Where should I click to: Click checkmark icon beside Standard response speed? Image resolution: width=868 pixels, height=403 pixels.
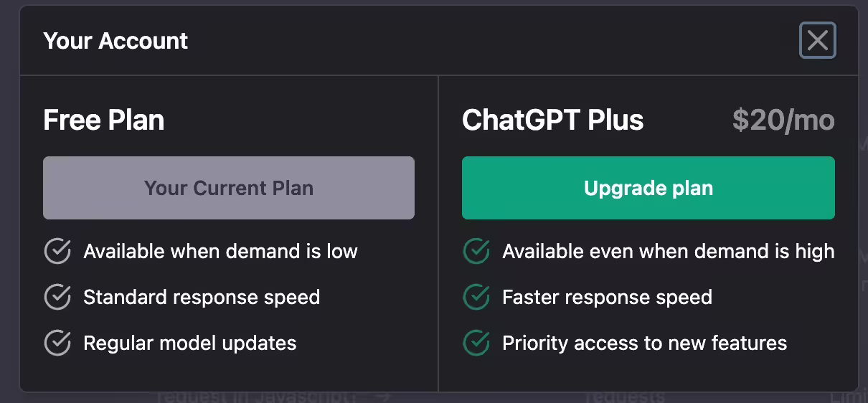coord(57,297)
